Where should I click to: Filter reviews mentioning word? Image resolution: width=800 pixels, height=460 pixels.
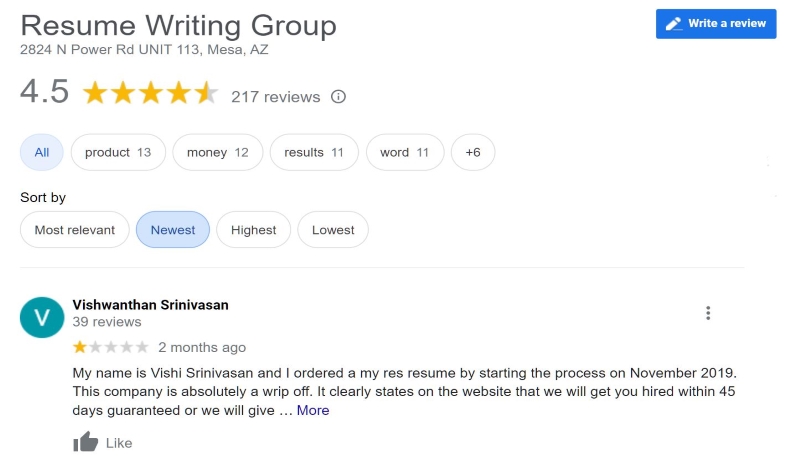[x=405, y=152]
